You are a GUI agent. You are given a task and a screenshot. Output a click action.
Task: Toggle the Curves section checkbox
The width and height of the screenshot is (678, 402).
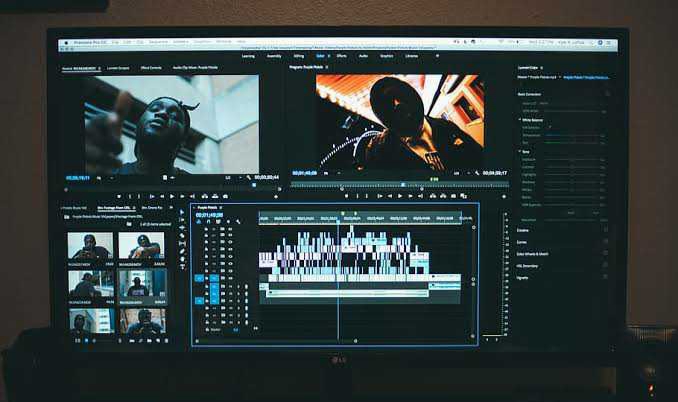[605, 242]
